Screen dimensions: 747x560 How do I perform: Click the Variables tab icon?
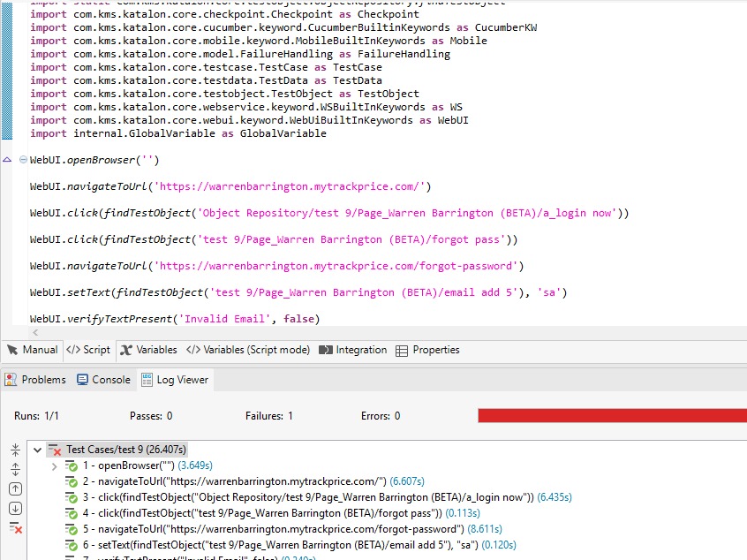point(126,351)
